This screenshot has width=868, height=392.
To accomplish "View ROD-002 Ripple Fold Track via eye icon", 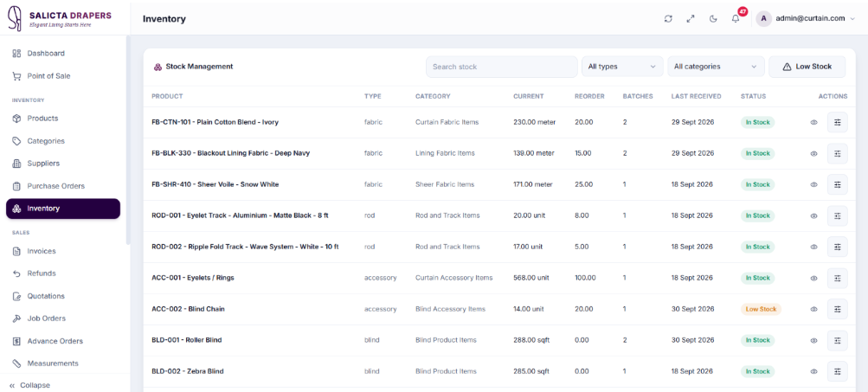I will (813, 247).
